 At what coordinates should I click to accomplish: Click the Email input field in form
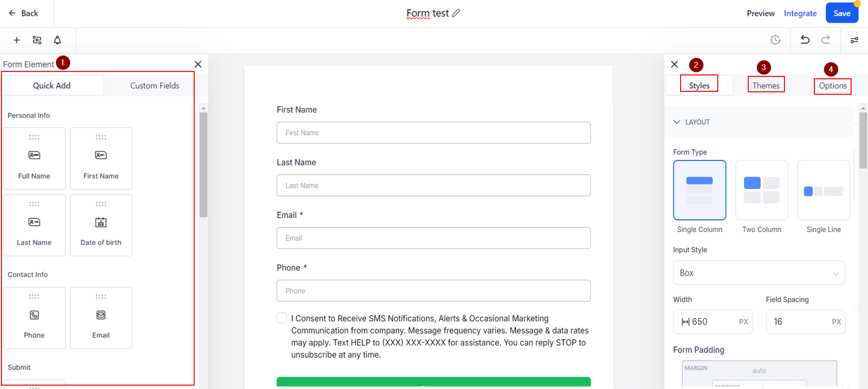tap(433, 238)
